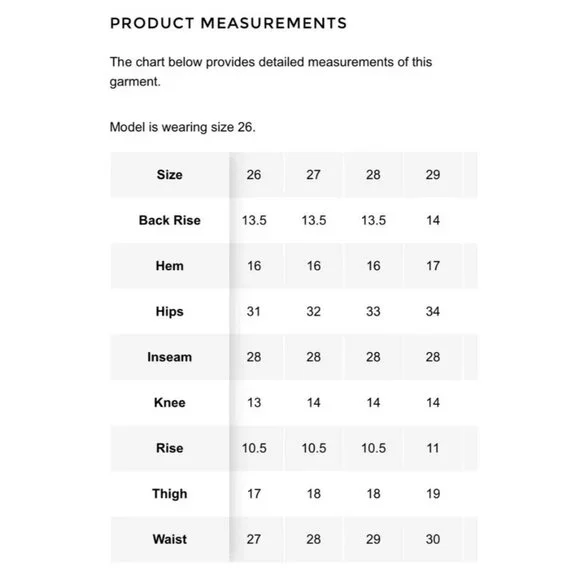Click the Thigh row label
This screenshot has height=580, width=580.
[170, 494]
